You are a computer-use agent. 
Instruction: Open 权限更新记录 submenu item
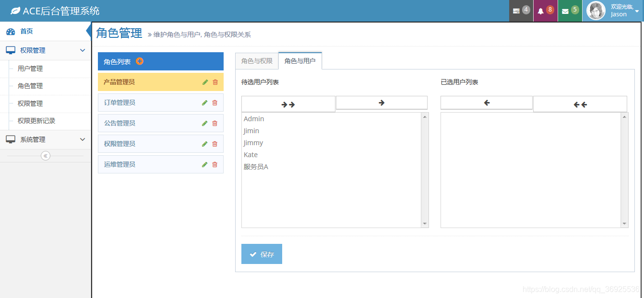tap(36, 121)
